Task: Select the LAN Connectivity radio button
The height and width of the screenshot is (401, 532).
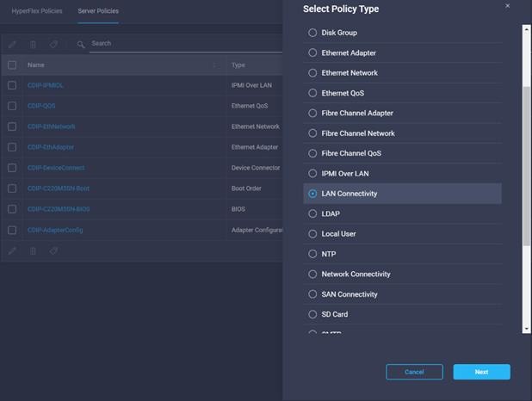Action: (x=312, y=194)
